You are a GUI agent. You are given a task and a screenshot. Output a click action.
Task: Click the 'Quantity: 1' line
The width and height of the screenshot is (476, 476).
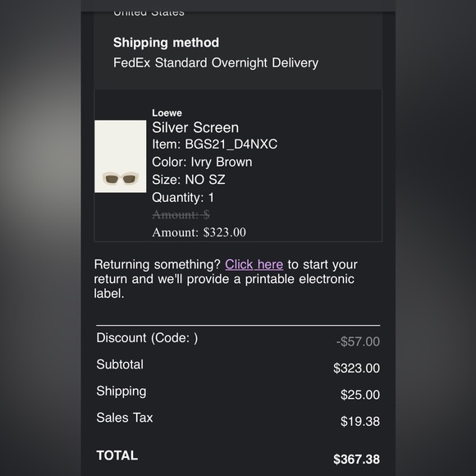pyautogui.click(x=183, y=198)
